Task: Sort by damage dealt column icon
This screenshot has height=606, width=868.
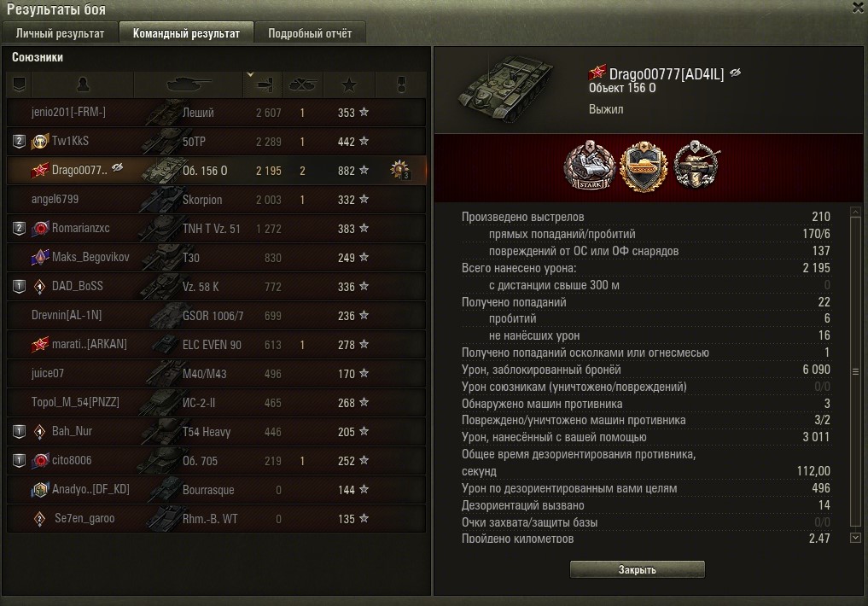Action: (265, 84)
